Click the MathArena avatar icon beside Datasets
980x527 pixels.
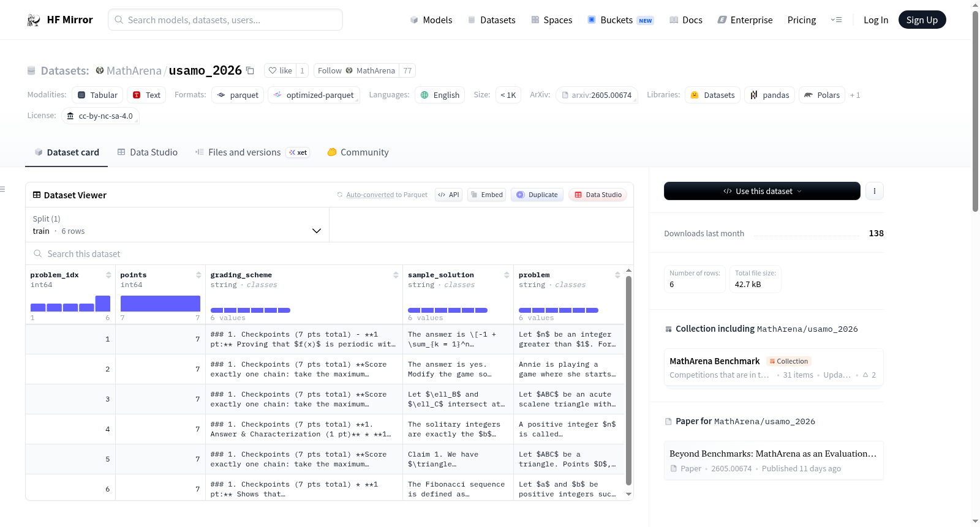coord(100,70)
